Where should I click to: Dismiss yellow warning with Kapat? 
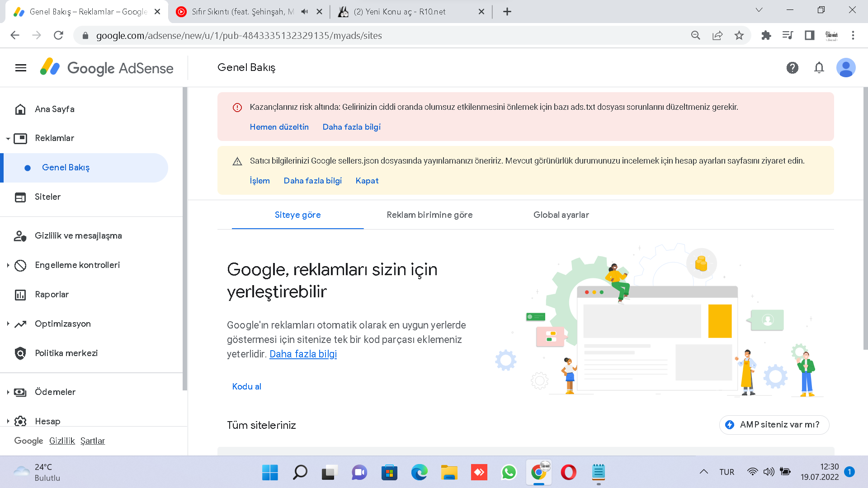pos(367,181)
